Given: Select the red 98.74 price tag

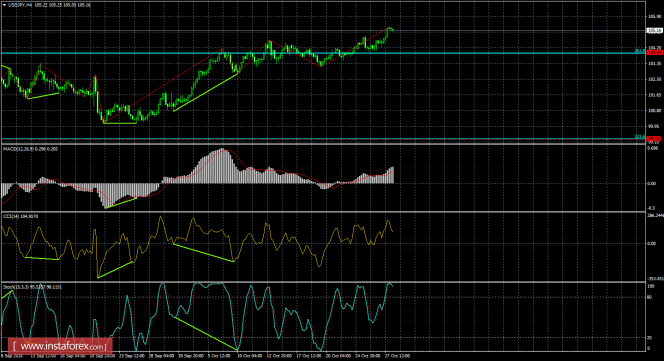Looking at the screenshot, I should coord(654,139).
